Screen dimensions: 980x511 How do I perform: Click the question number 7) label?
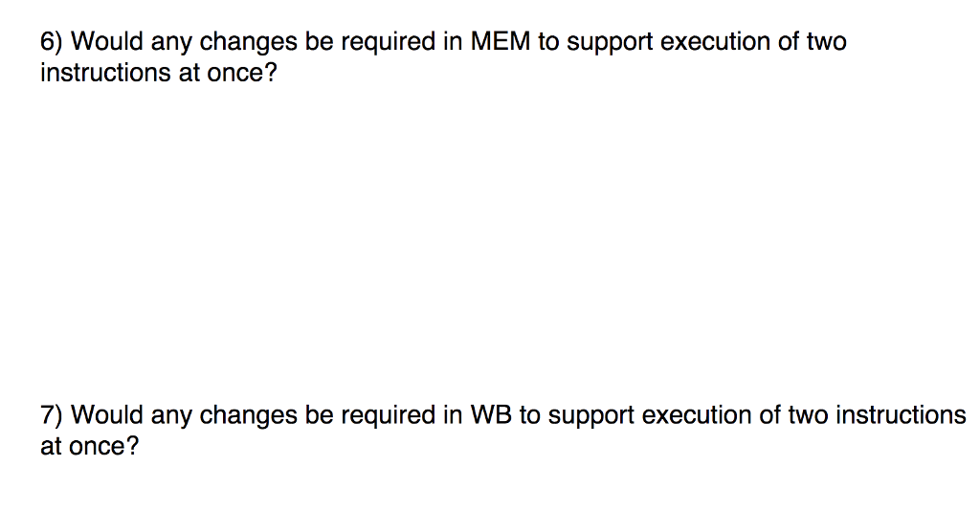point(52,415)
